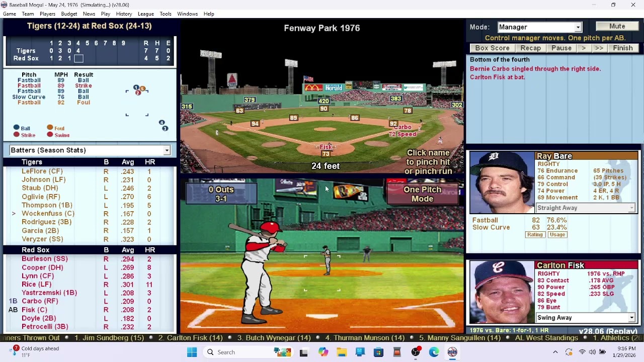
Task: Open the Box Score view
Action: coord(492,48)
